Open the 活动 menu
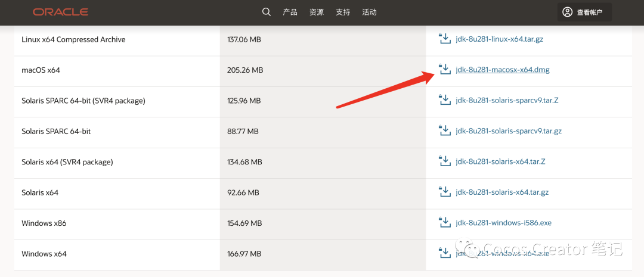This screenshot has height=277, width=644. point(369,12)
